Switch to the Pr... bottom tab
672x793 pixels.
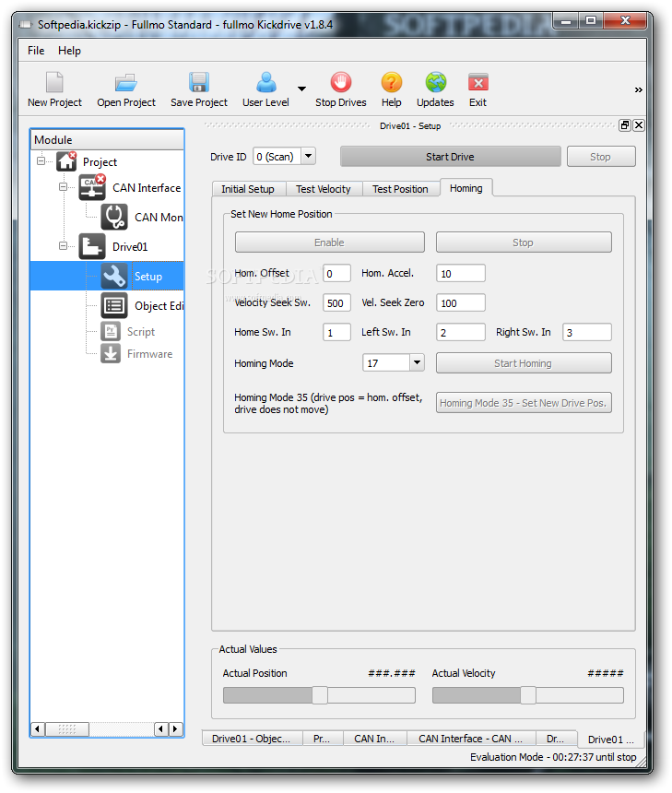322,739
